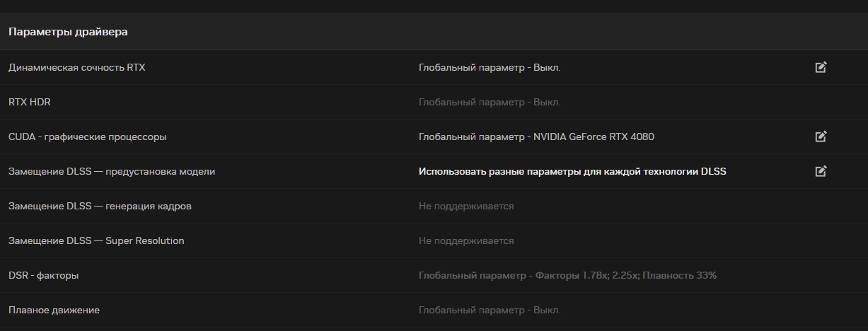This screenshot has width=868, height=331.
Task: Click Замещение DLSS — Super Resolution label
Action: coord(96,240)
